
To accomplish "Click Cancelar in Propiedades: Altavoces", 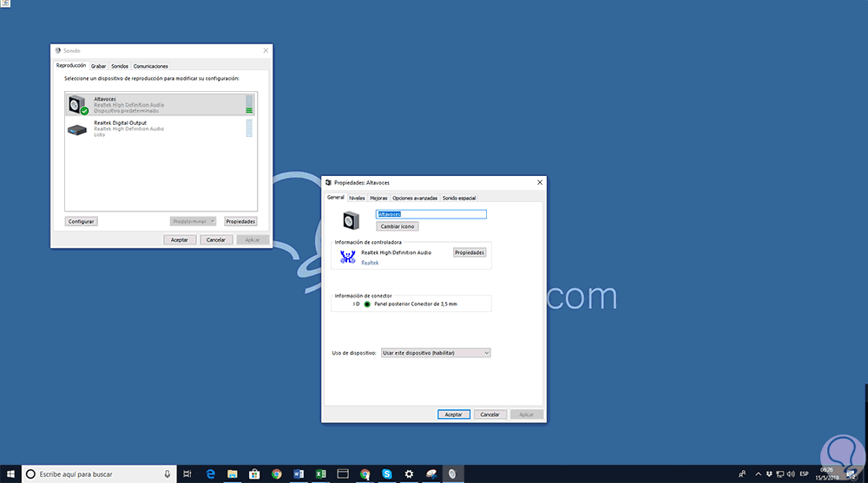I will point(490,414).
